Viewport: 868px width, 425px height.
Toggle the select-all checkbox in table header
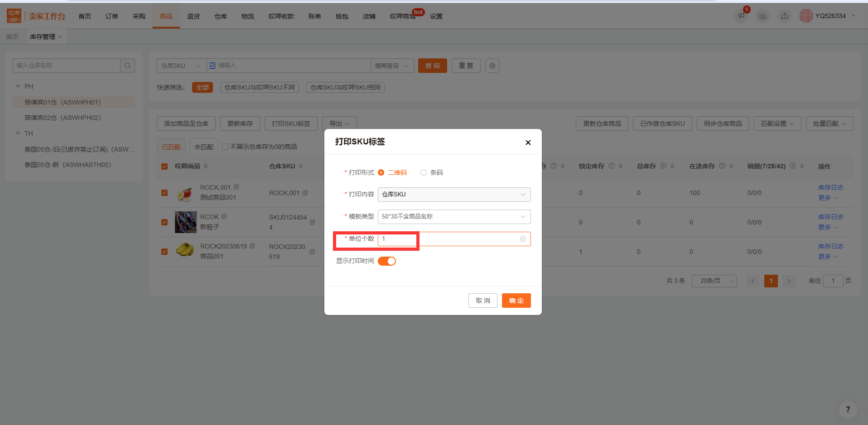tap(164, 167)
